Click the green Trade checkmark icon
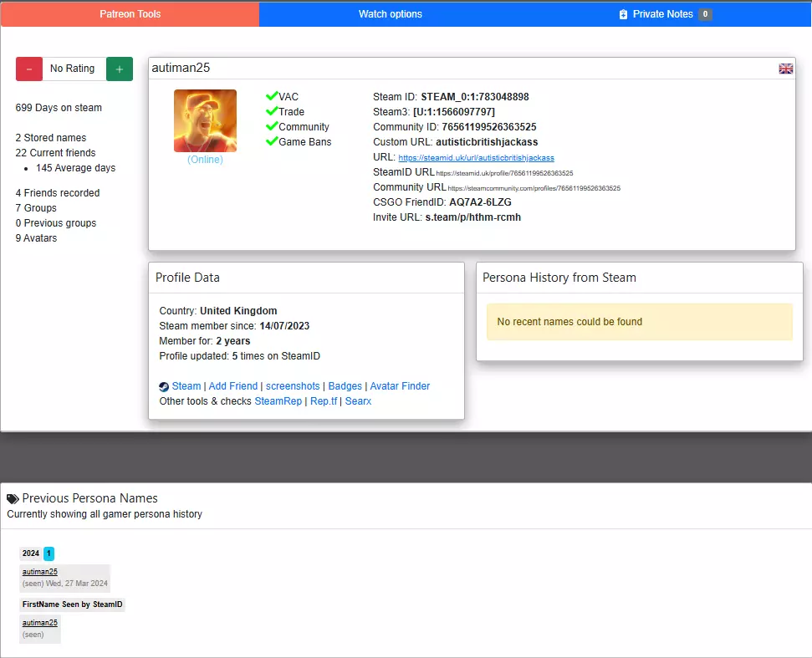The image size is (812, 658). tap(272, 111)
